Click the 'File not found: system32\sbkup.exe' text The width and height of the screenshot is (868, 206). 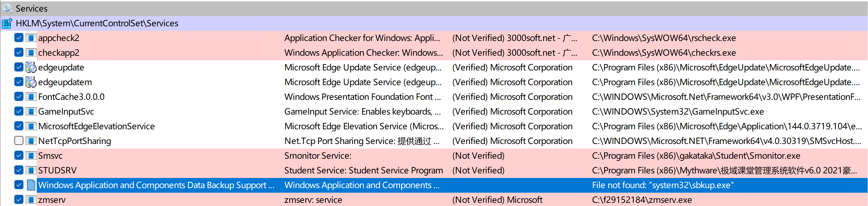pyautogui.click(x=663, y=185)
